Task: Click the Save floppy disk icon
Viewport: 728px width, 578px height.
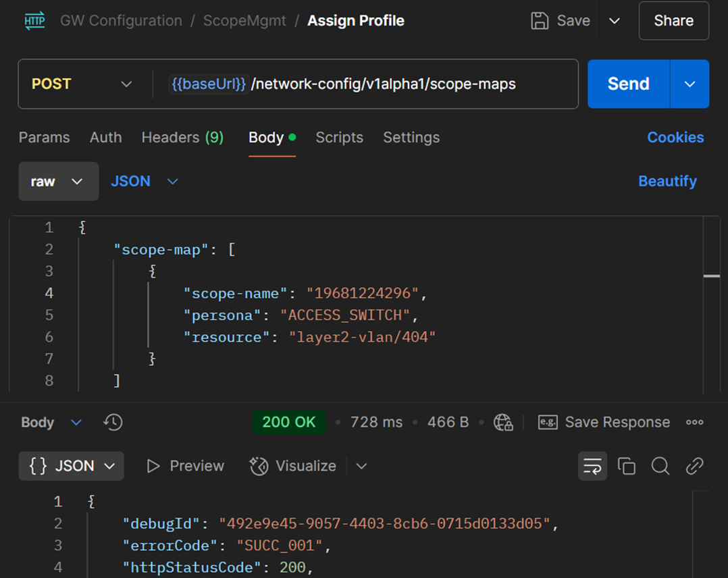Action: coord(540,21)
